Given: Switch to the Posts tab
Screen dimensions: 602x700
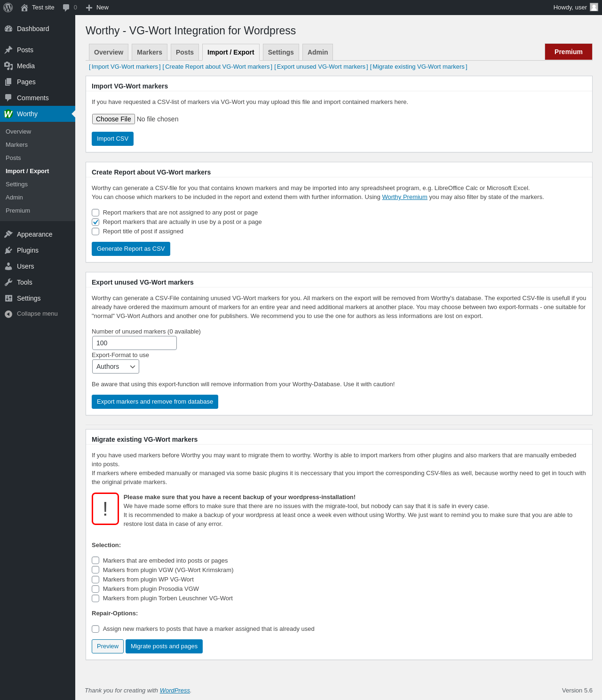Looking at the screenshot, I should click(x=185, y=52).
